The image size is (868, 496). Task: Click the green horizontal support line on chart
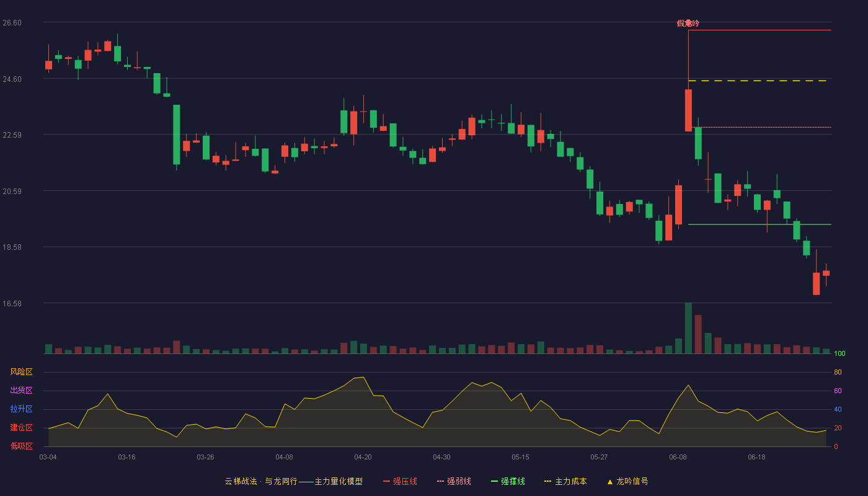(x=759, y=224)
